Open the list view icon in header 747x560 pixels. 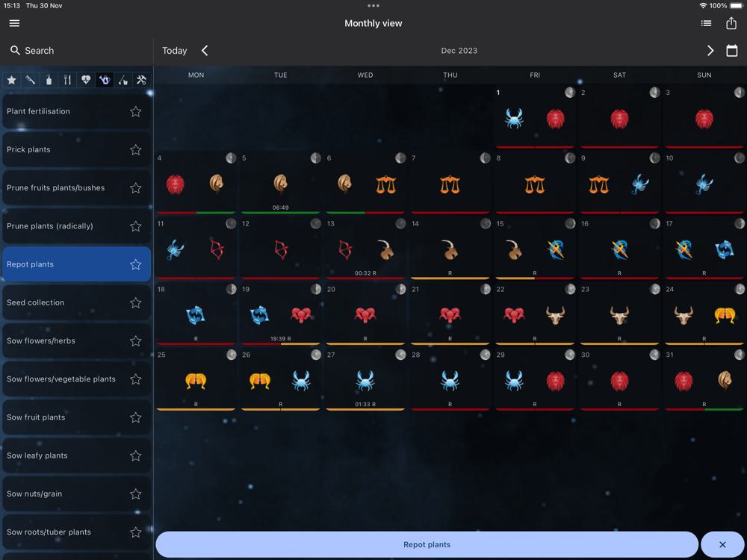coord(706,23)
